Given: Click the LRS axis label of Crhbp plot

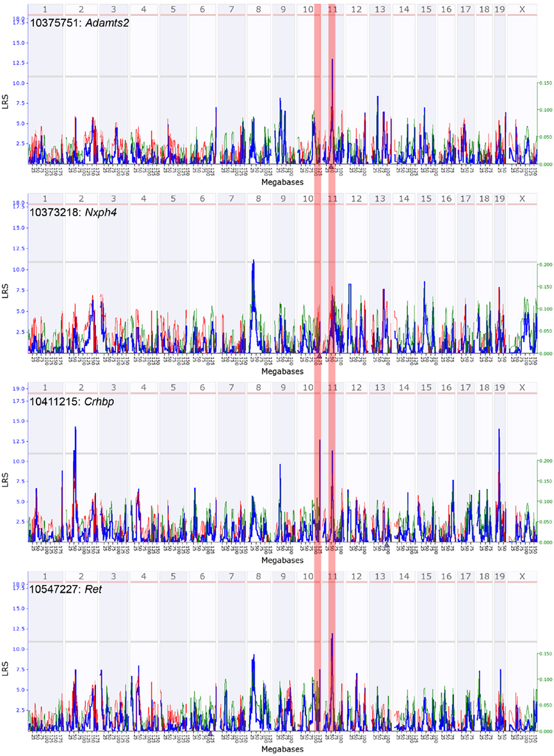Looking at the screenshot, I should pos(5,479).
